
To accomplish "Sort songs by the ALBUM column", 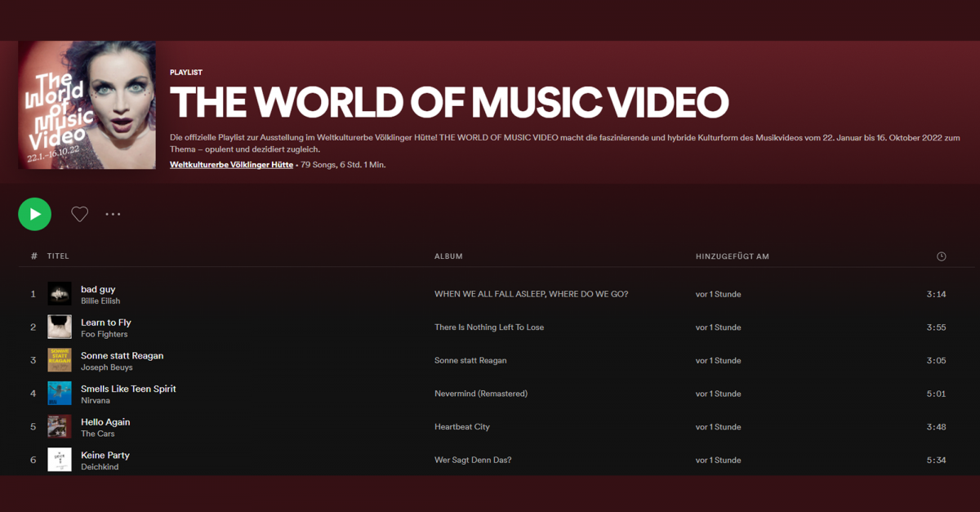I will tap(448, 256).
